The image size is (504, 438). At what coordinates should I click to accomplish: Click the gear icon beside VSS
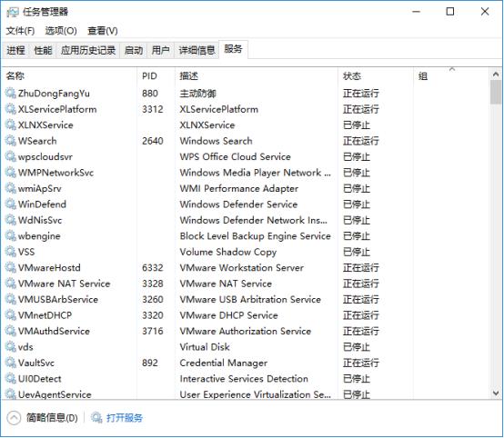click(10, 252)
